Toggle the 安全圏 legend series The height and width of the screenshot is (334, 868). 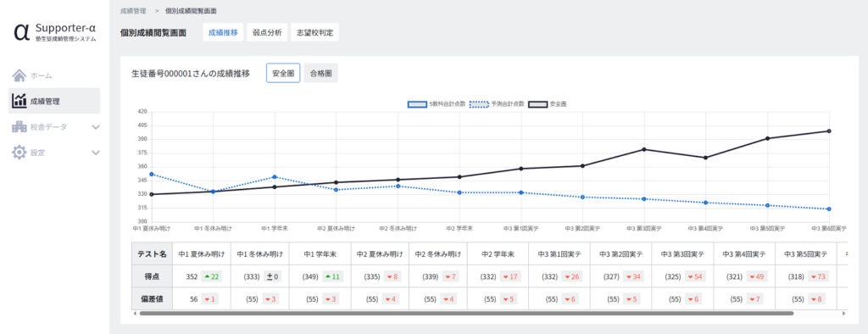547,103
